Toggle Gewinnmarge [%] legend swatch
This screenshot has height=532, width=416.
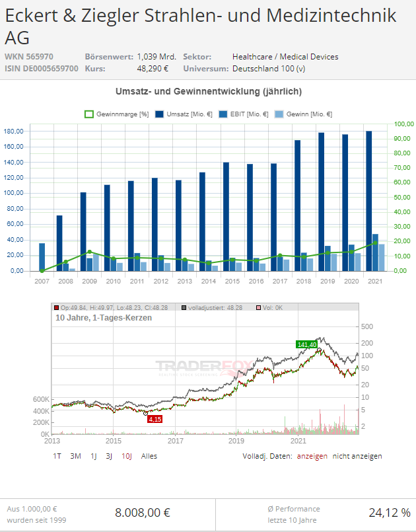click(x=89, y=114)
